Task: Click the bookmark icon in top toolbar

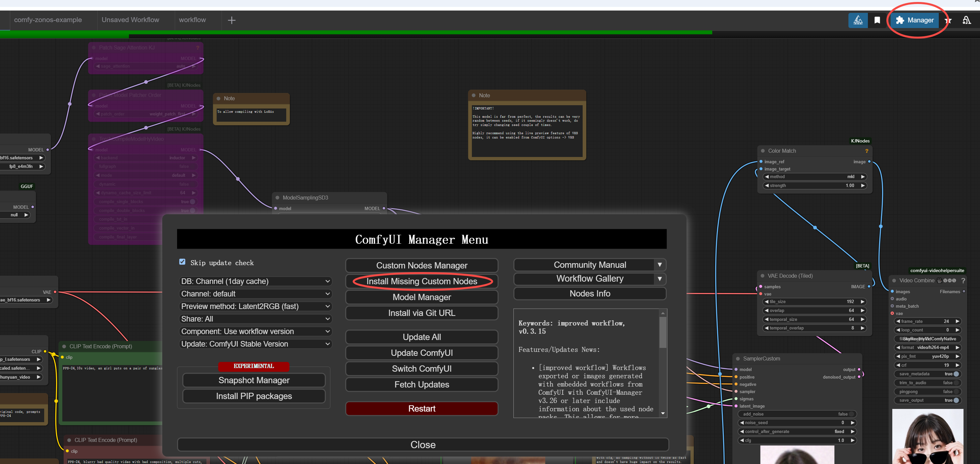Action: pos(877,20)
